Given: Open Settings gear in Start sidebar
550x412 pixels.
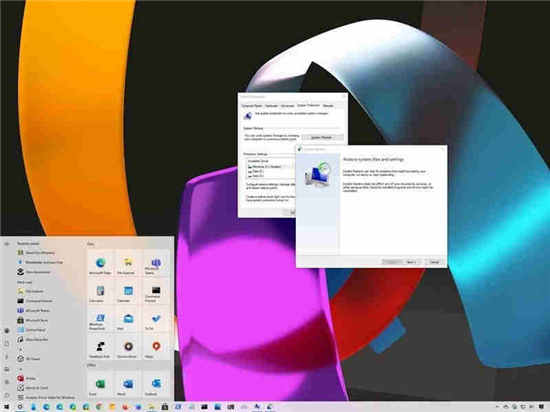Looking at the screenshot, I should coord(7,382).
